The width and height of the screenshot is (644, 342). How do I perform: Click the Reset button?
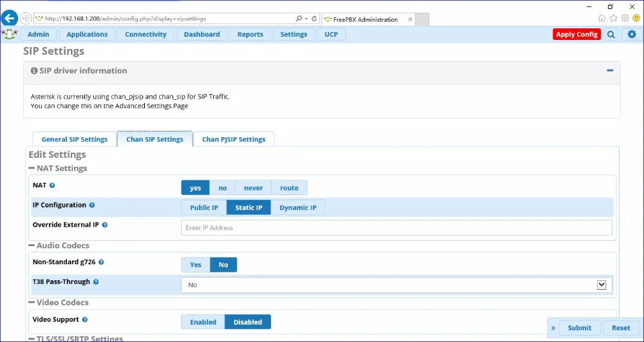point(621,328)
